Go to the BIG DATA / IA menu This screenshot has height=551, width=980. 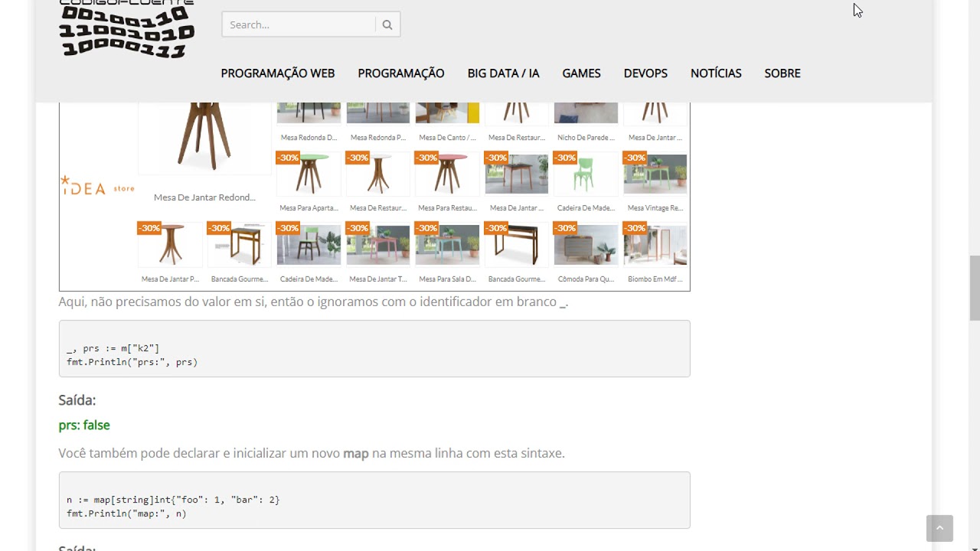(504, 73)
